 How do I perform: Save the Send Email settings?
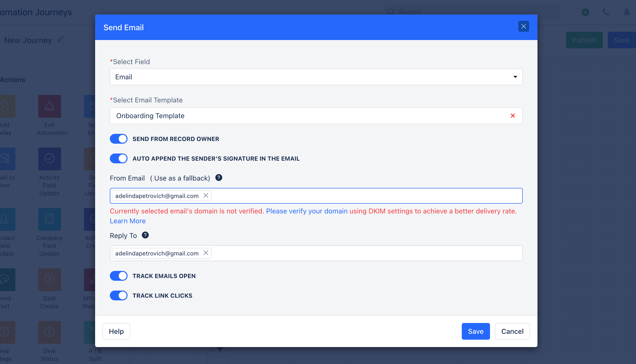coord(476,331)
